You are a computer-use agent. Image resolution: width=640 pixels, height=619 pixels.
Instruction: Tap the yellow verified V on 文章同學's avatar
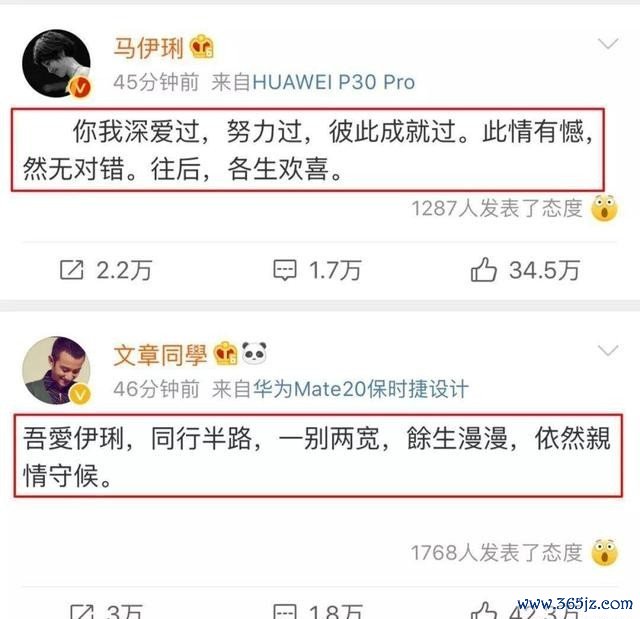(80, 395)
